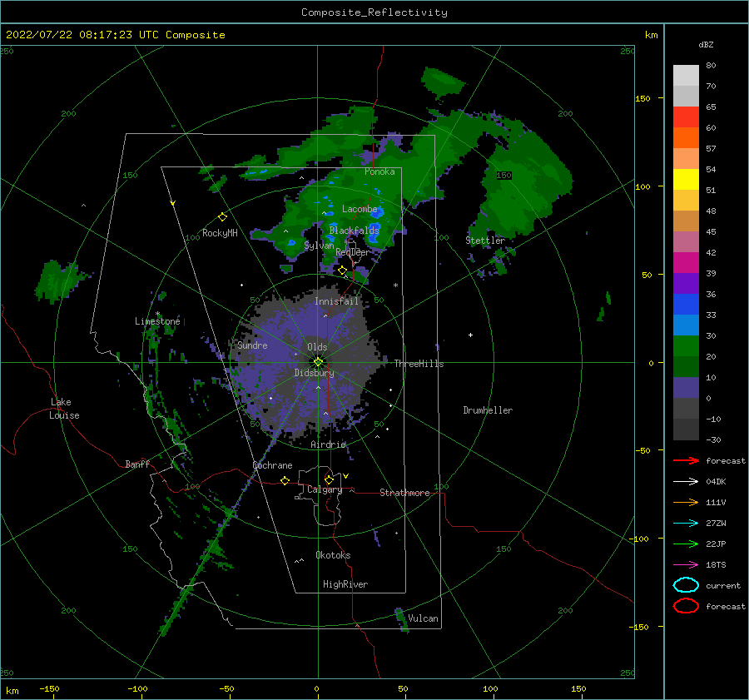Click the ThreeHills city label
749x700 pixels.
coord(419,364)
